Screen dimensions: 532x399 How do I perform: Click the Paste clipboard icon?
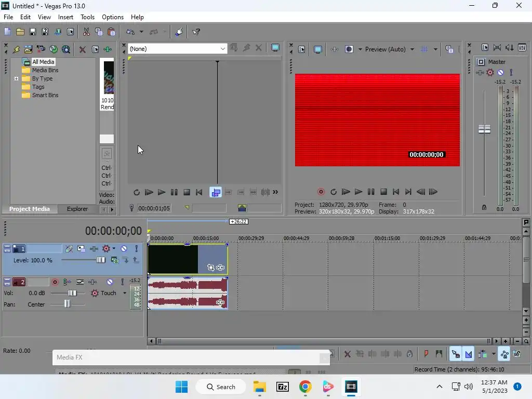coord(111,32)
